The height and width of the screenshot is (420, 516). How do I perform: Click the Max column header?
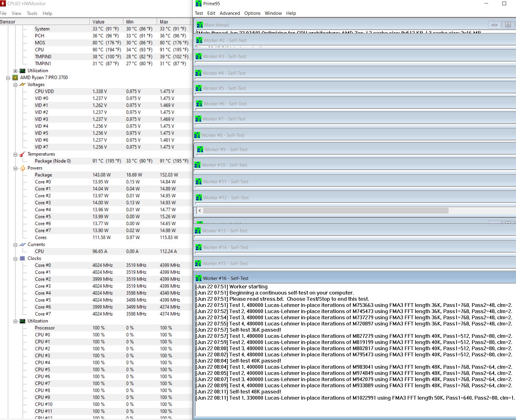pos(174,22)
